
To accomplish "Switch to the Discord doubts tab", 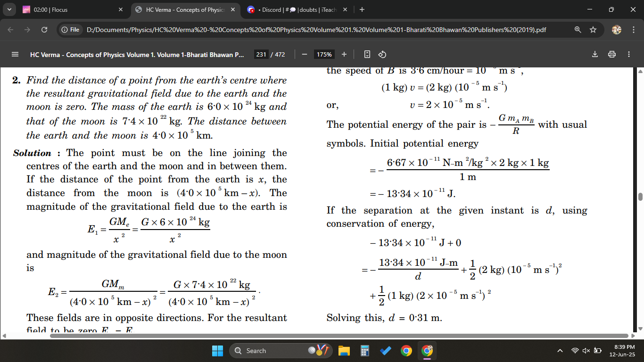I will [292, 9].
